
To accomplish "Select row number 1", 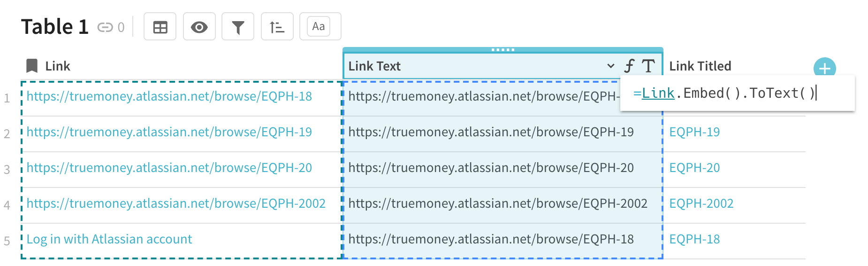I will pos(7,98).
